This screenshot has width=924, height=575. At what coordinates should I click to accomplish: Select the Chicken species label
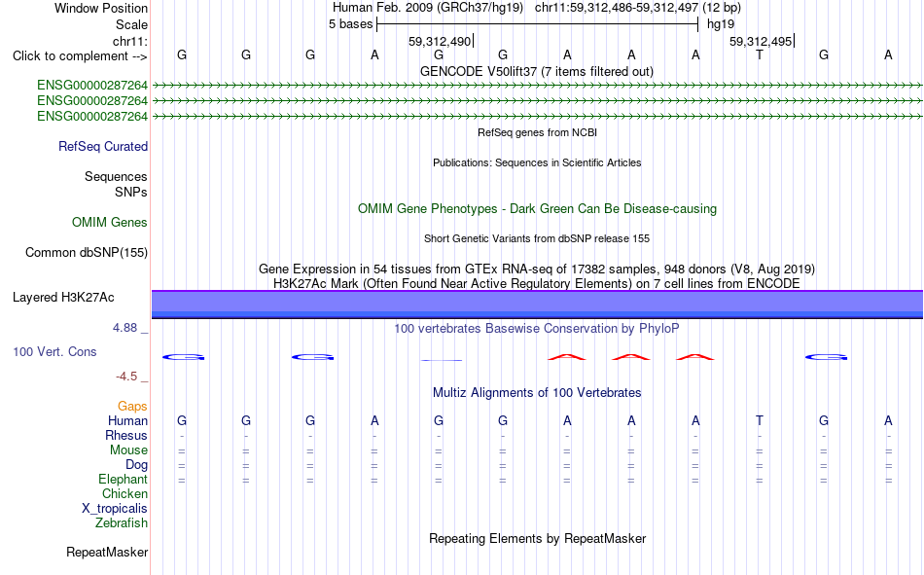[x=124, y=493]
